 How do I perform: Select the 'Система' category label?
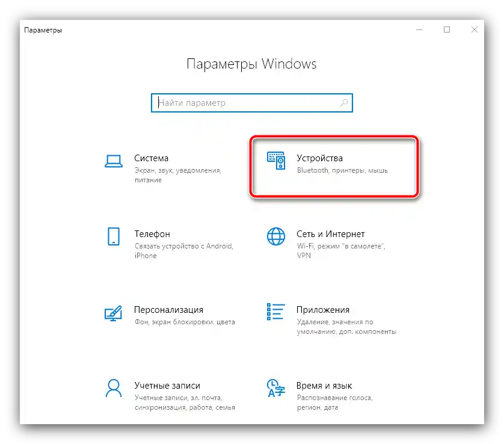(x=151, y=158)
